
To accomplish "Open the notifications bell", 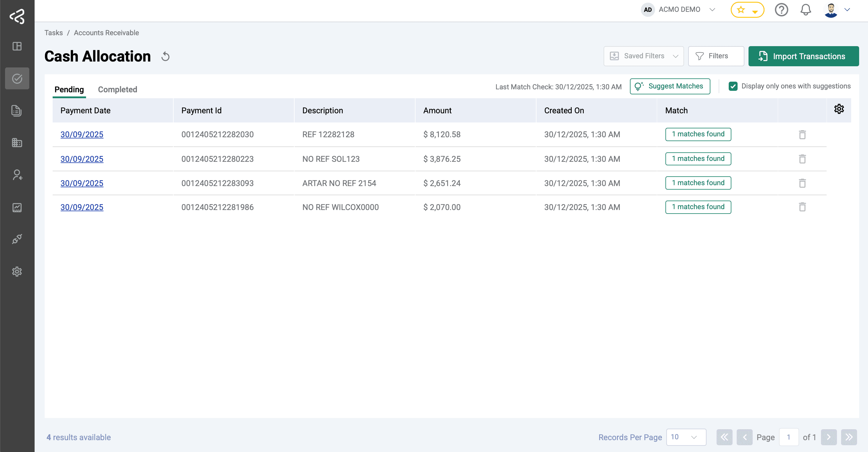I will pos(806,10).
